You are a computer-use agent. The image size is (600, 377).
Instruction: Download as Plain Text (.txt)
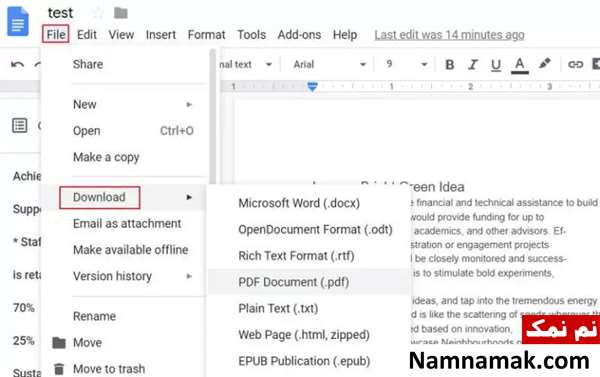(x=309, y=308)
